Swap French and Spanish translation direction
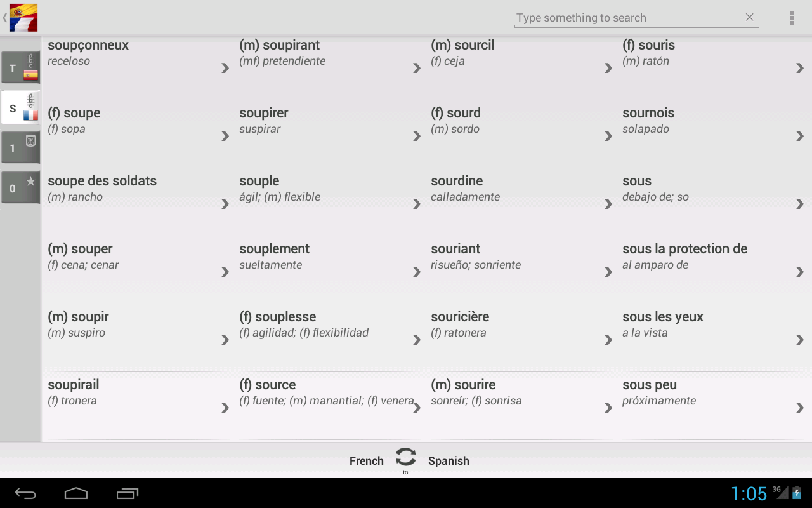 [x=405, y=458]
